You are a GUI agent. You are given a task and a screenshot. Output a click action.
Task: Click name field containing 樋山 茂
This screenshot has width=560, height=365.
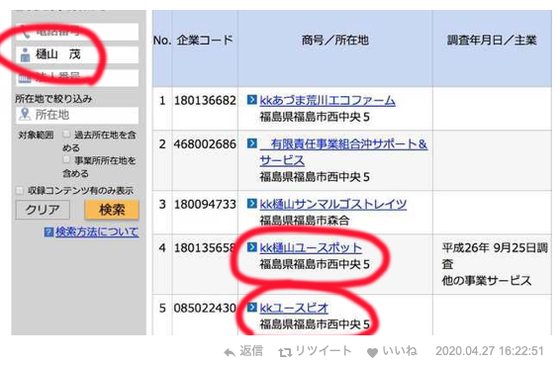(77, 55)
